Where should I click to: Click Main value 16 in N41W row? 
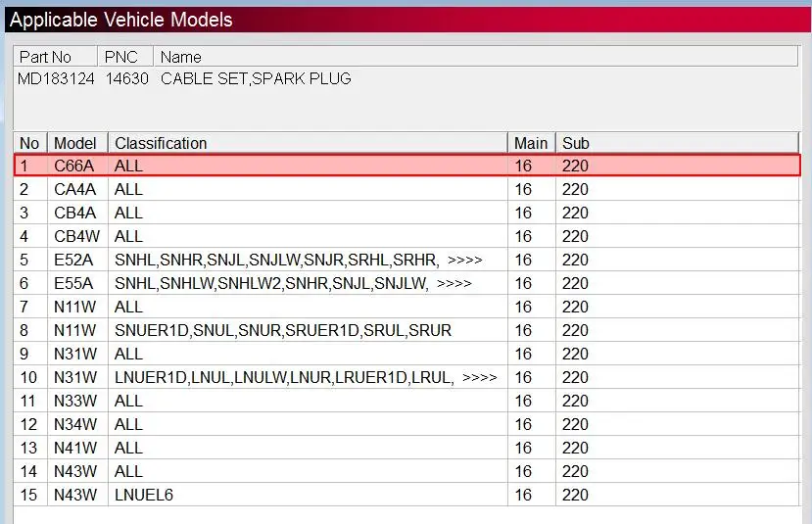(523, 448)
